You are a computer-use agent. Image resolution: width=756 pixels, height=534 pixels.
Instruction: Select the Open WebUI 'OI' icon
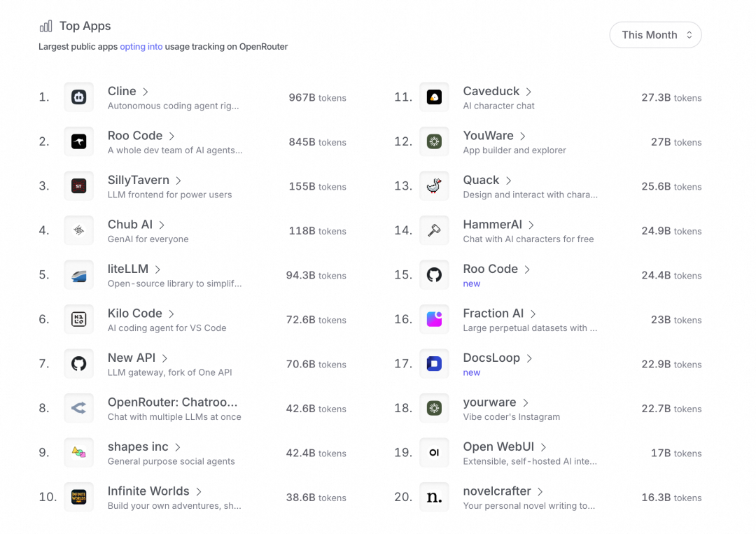tap(434, 453)
